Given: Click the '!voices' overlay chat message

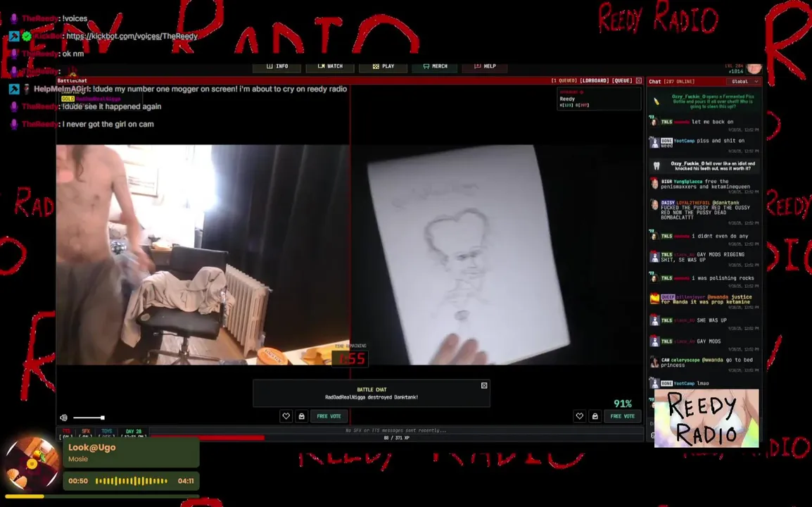Looking at the screenshot, I should pyautogui.click(x=75, y=19).
